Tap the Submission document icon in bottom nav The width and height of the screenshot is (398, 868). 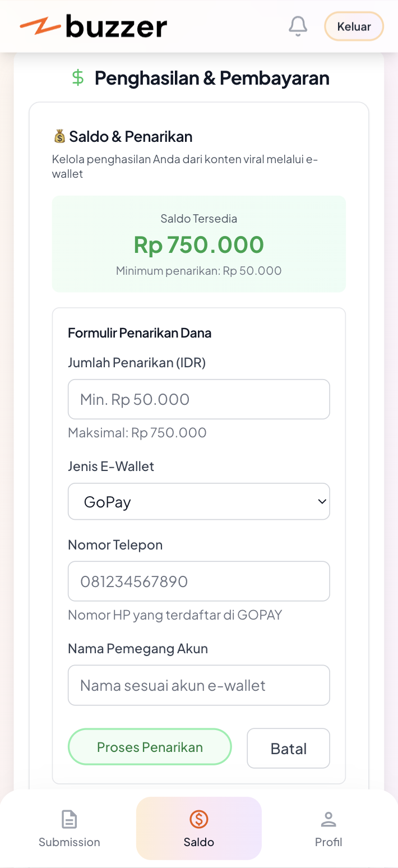[x=69, y=819]
